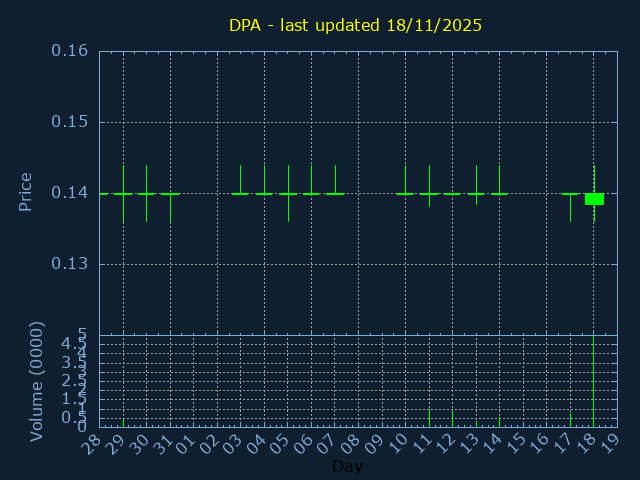Click the 0.16 price tick label
The image size is (640, 480).
coord(69,51)
